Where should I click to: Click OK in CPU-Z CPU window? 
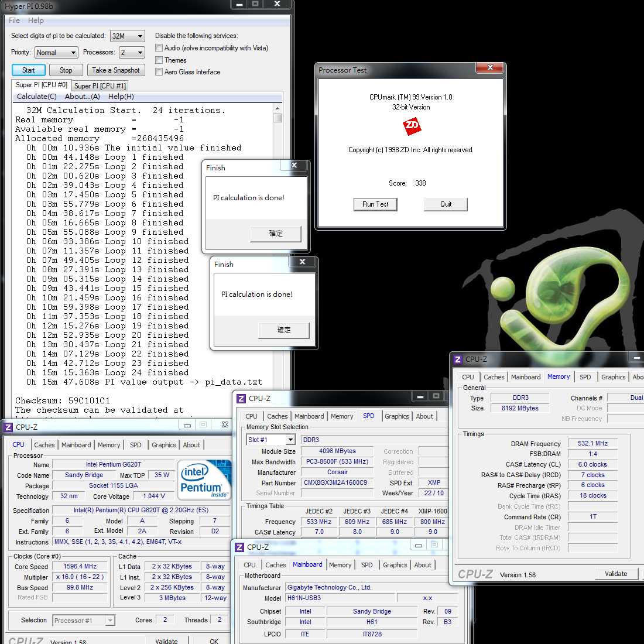click(x=214, y=641)
